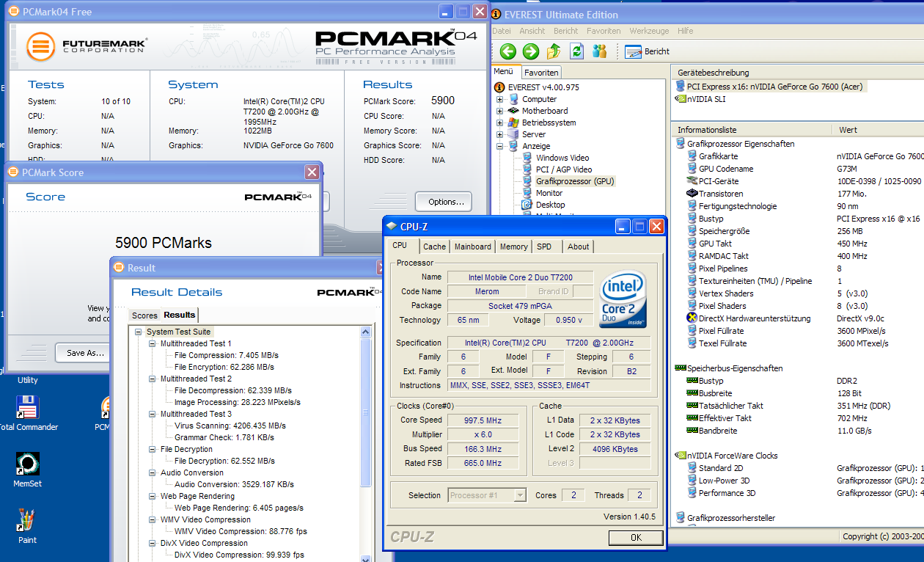The width and height of the screenshot is (924, 562).
Task: Switch to About tab in CPU-Z
Action: [578, 247]
